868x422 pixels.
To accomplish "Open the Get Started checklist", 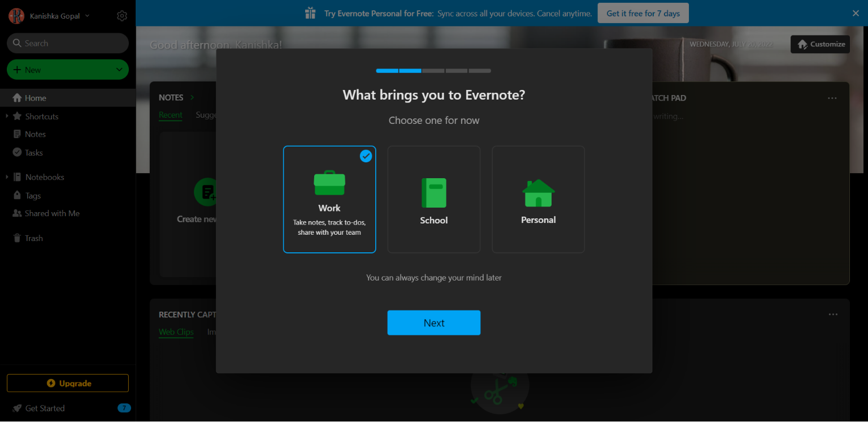I will [45, 408].
